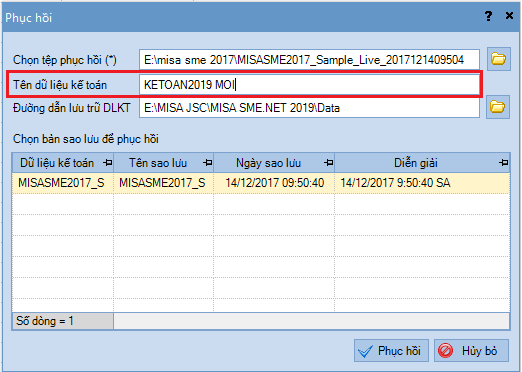The width and height of the screenshot is (522, 372).
Task: Cancel with the Hủy bỏ button
Action: tap(471, 351)
